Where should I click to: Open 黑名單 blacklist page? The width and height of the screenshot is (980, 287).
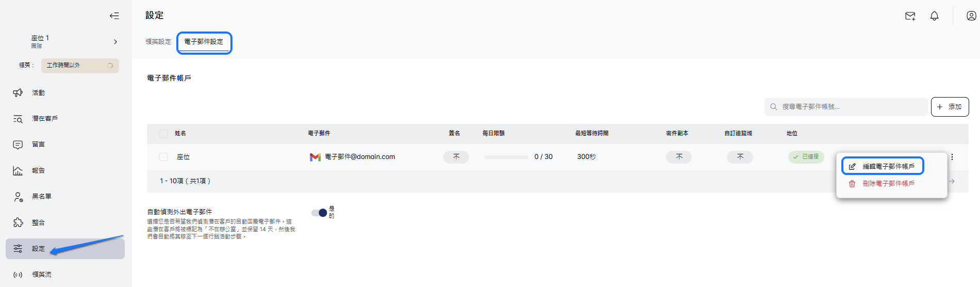41,197
